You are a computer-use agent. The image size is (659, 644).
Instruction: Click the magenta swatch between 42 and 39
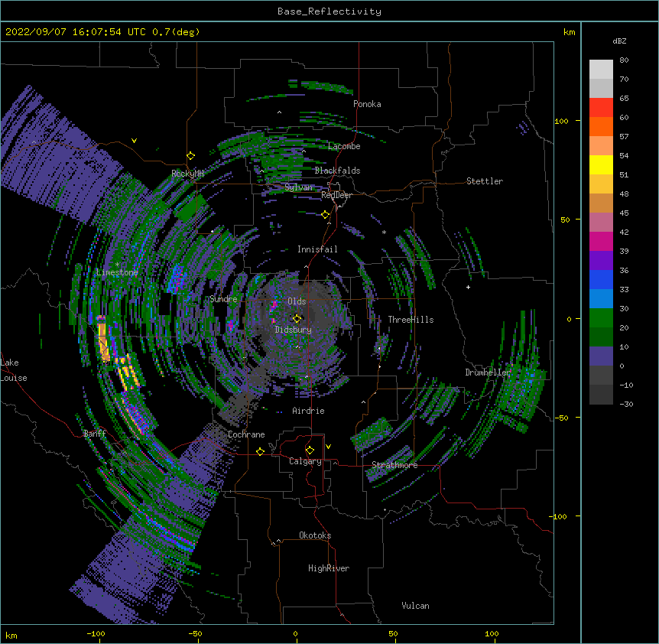tap(601, 242)
